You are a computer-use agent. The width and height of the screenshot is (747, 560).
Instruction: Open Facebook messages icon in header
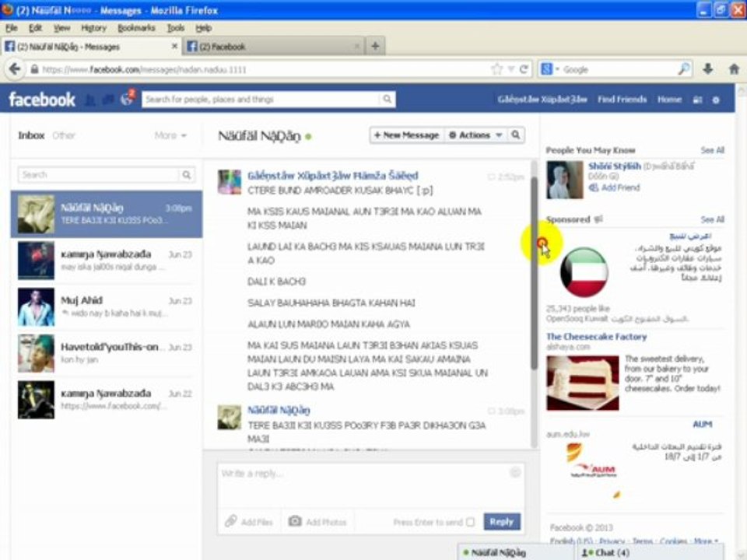108,100
